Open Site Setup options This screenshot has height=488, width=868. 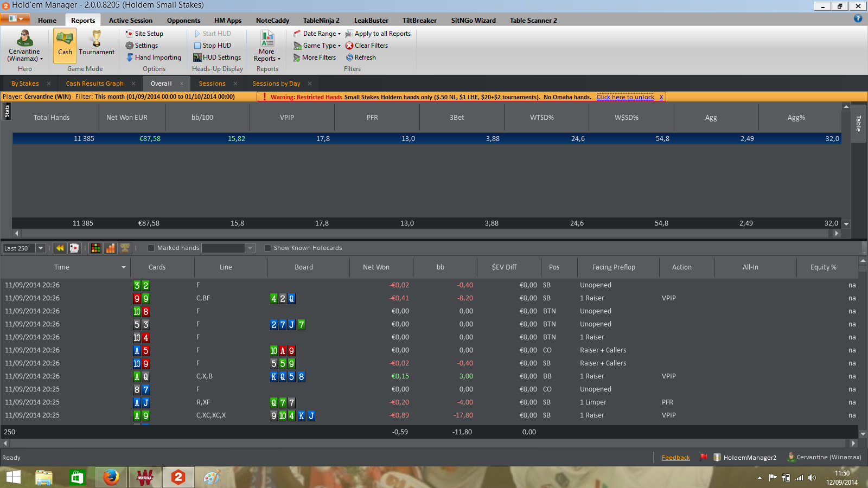pos(144,34)
